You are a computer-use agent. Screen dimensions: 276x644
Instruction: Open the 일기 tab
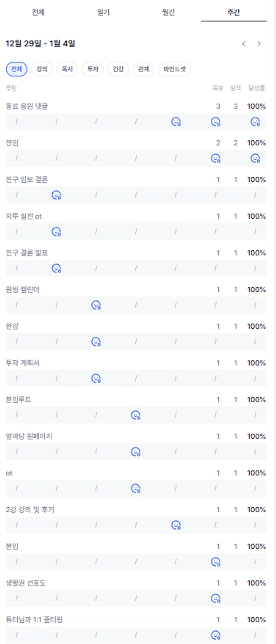pos(103,12)
